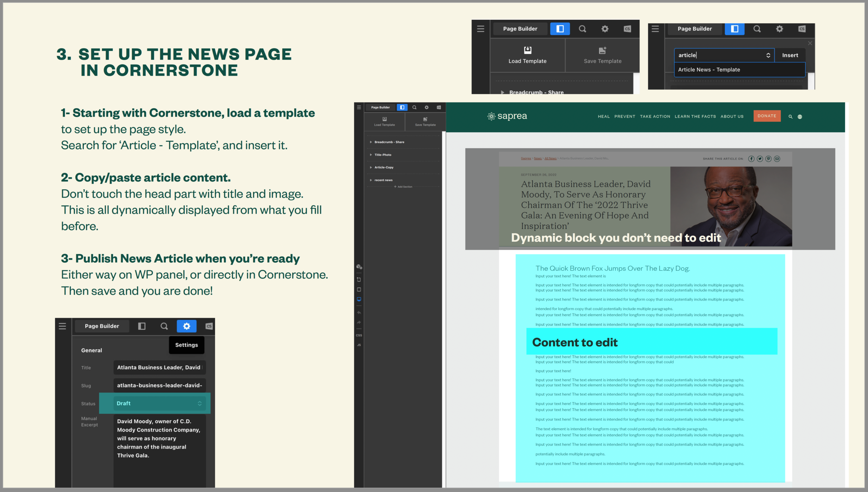The height and width of the screenshot is (492, 868).
Task: Click Saprea breadcrumb link
Action: [x=526, y=158]
